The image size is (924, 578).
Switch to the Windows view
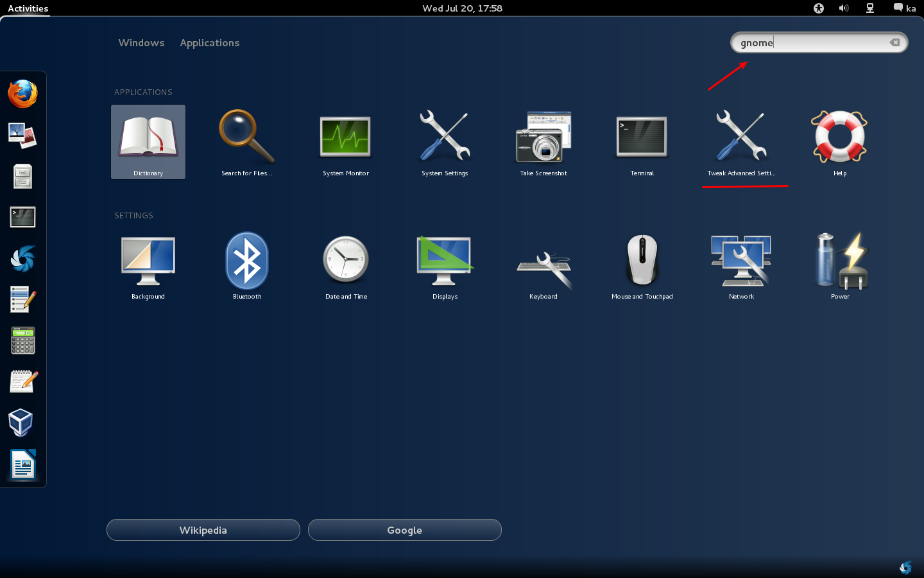[141, 43]
